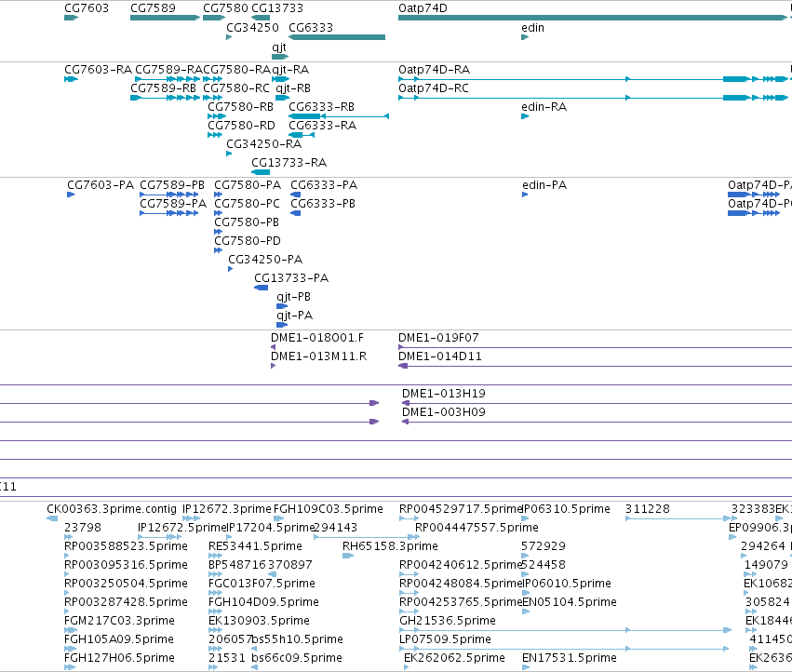Select the CG7589 gene bar
The height and width of the screenshot is (672, 792).
(165, 18)
